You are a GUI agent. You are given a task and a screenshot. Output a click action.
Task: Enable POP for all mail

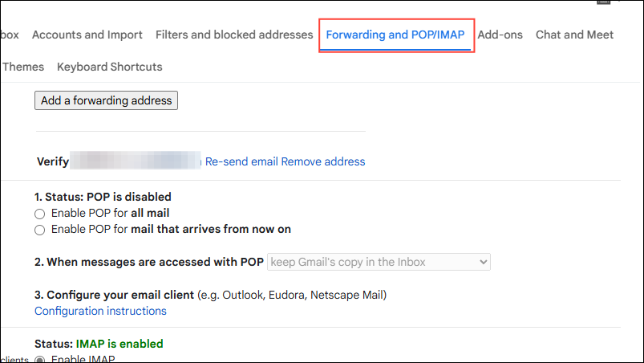(x=40, y=214)
